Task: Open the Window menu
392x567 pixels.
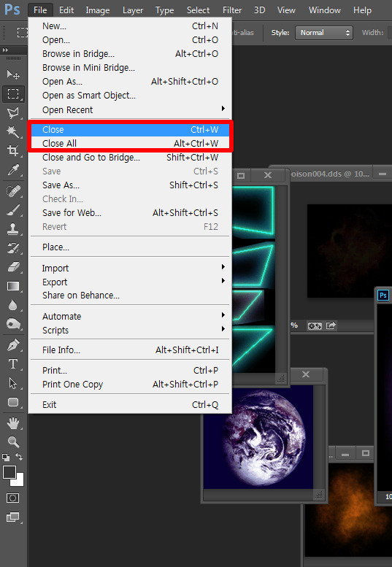Action: [x=325, y=10]
